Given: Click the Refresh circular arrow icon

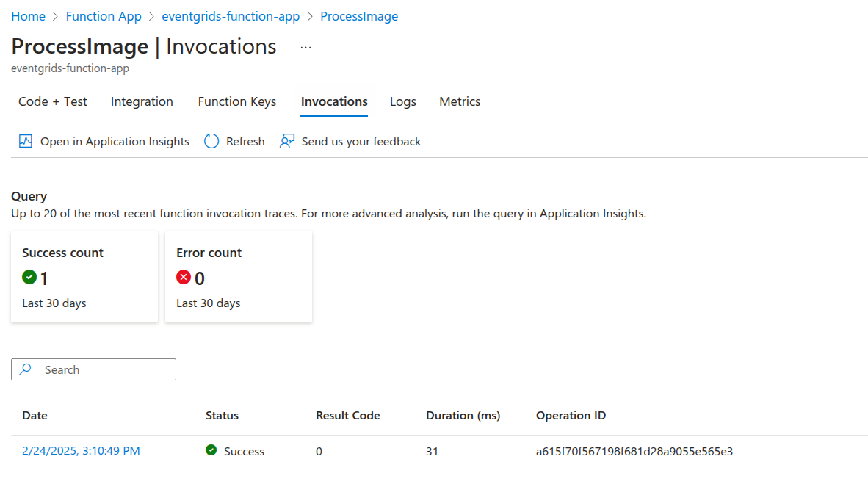Looking at the screenshot, I should point(211,141).
